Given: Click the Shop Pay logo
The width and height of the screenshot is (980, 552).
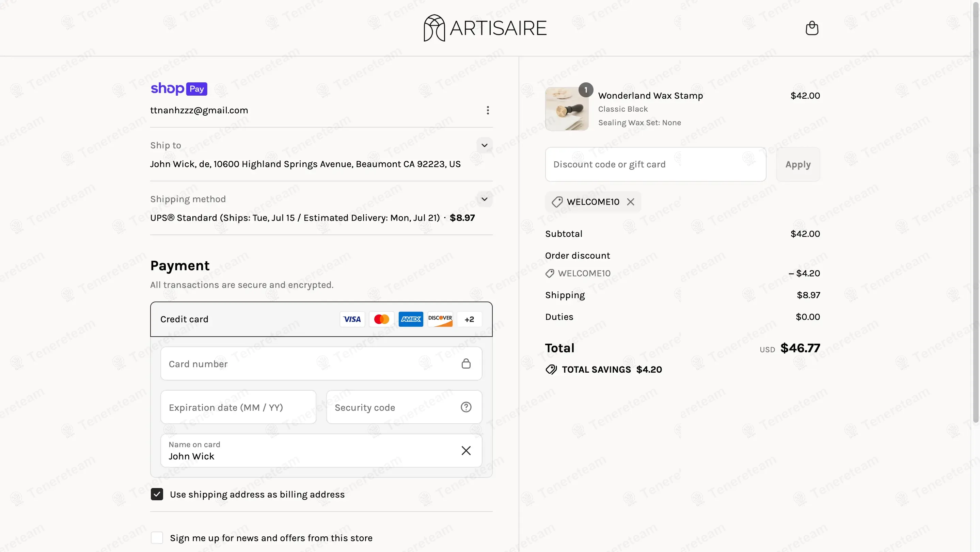Looking at the screenshot, I should click(x=179, y=88).
